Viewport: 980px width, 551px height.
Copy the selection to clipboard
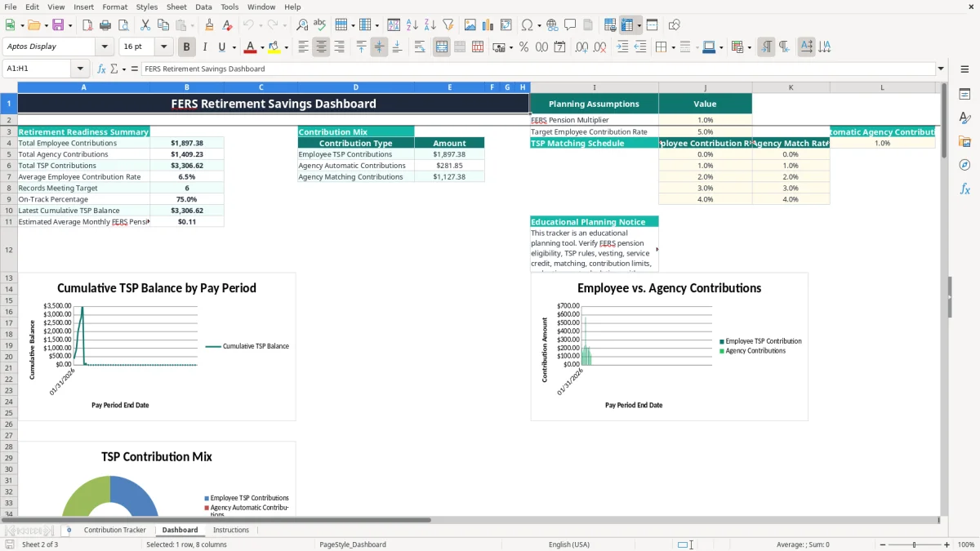pos(163,25)
